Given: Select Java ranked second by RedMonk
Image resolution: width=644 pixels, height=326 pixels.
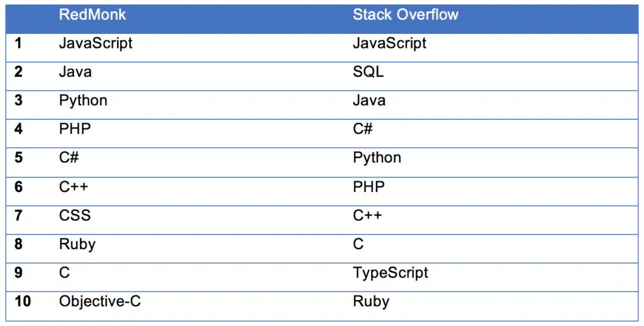Looking at the screenshot, I should (75, 72).
